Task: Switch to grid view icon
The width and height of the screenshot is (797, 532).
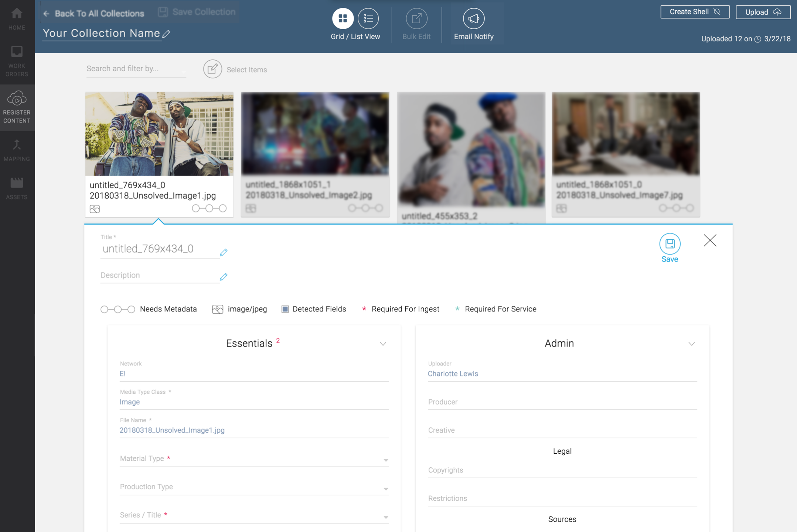Action: click(x=343, y=18)
